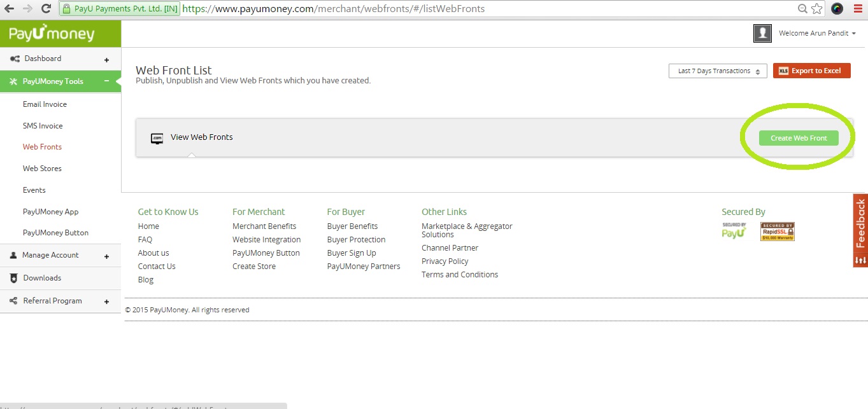Viewport: 868px width, 409px height.
Task: Open the Chrome hamburger menu
Action: [x=858, y=9]
